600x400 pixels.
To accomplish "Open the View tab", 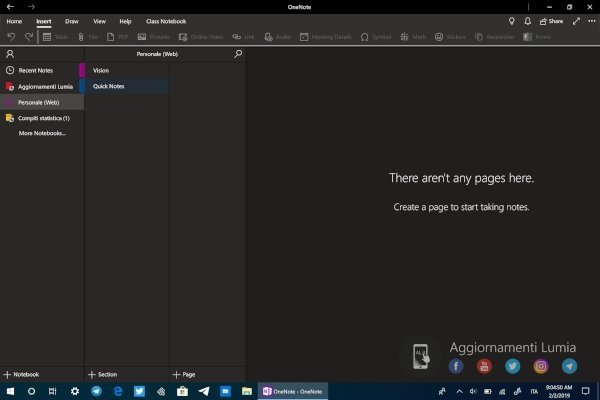I will [x=99, y=21].
